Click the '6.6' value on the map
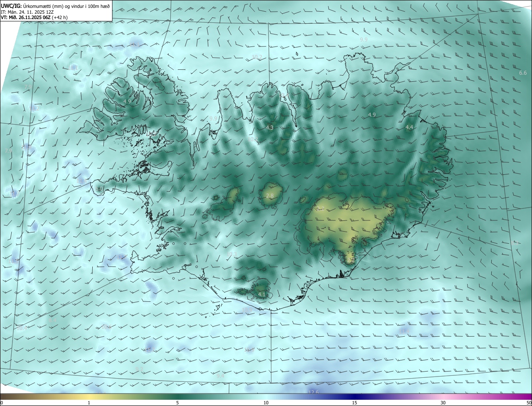 tap(523, 73)
